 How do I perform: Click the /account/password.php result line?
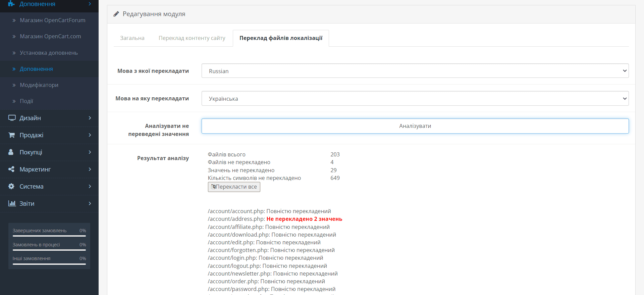(271, 289)
